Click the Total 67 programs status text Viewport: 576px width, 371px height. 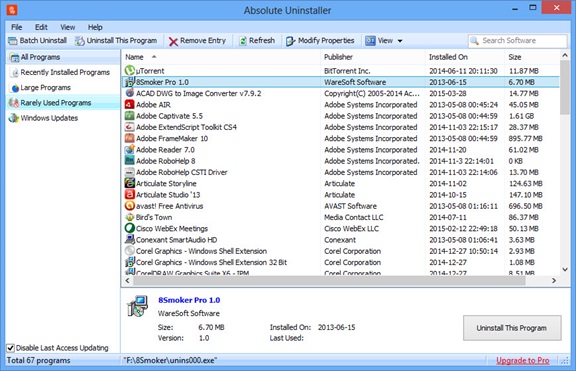39,360
